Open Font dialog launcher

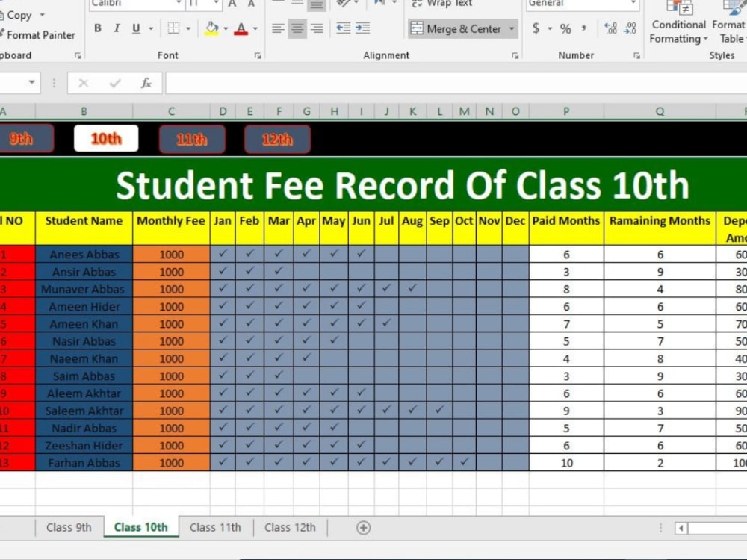(x=258, y=56)
